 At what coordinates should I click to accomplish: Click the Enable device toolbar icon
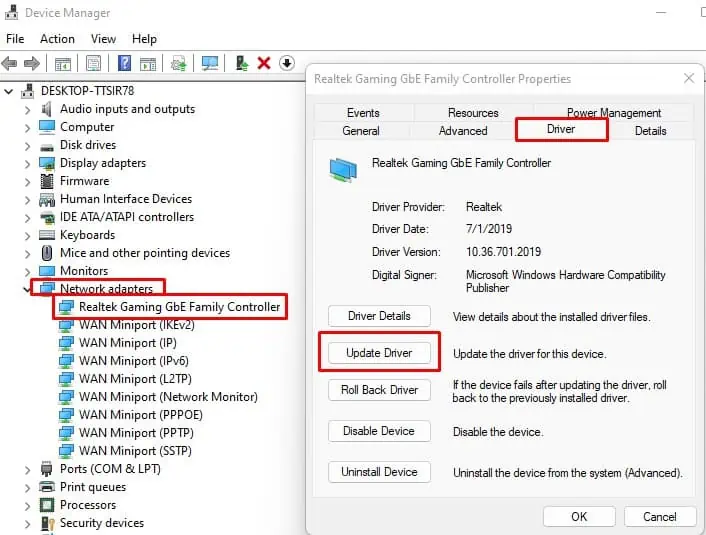click(242, 63)
